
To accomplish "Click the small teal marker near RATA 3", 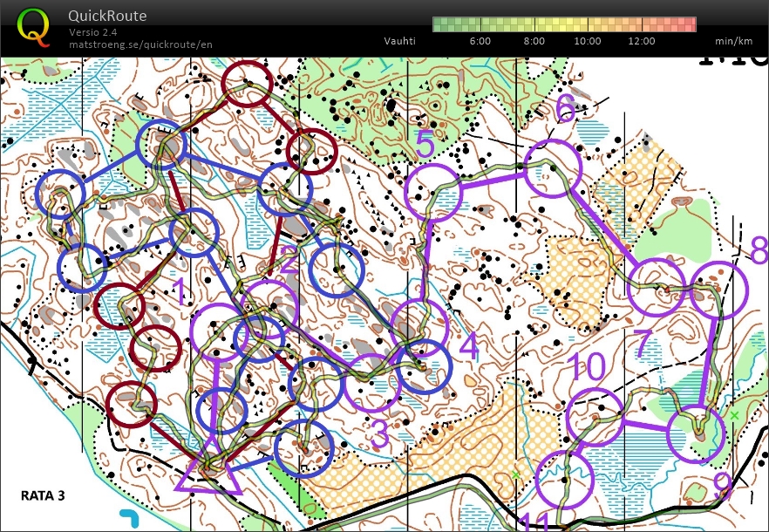I will [x=129, y=515].
